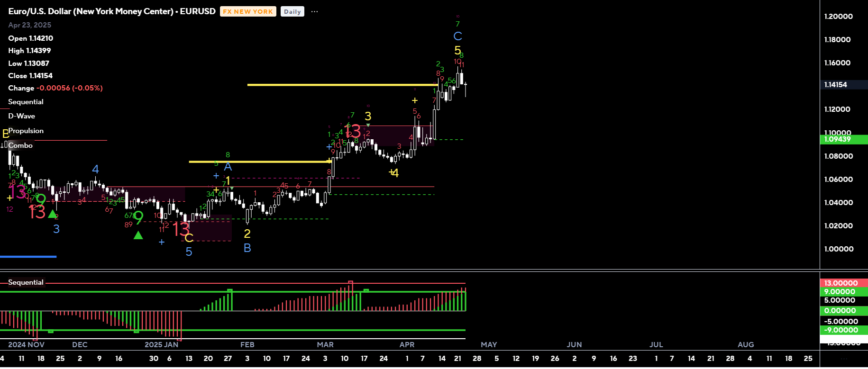The height and width of the screenshot is (369, 868).
Task: Open the FX NEW YORK exchange badge
Action: 248,12
